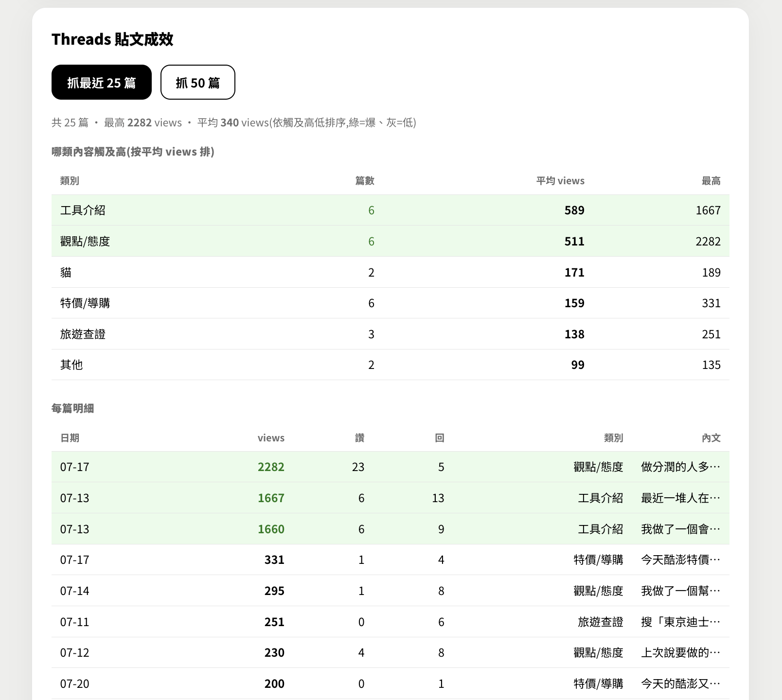Image resolution: width=782 pixels, height=700 pixels.
Task: Click the max value 2282 in category table
Action: 708,241
